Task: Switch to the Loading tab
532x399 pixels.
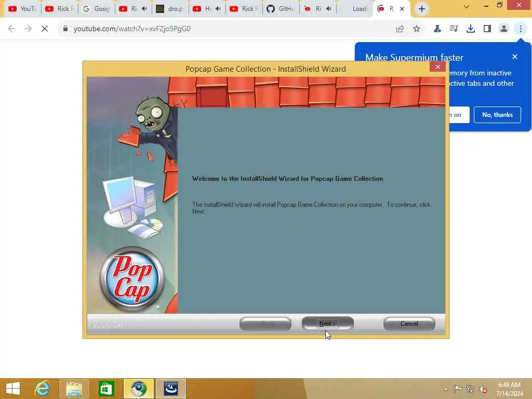Action: pyautogui.click(x=355, y=9)
